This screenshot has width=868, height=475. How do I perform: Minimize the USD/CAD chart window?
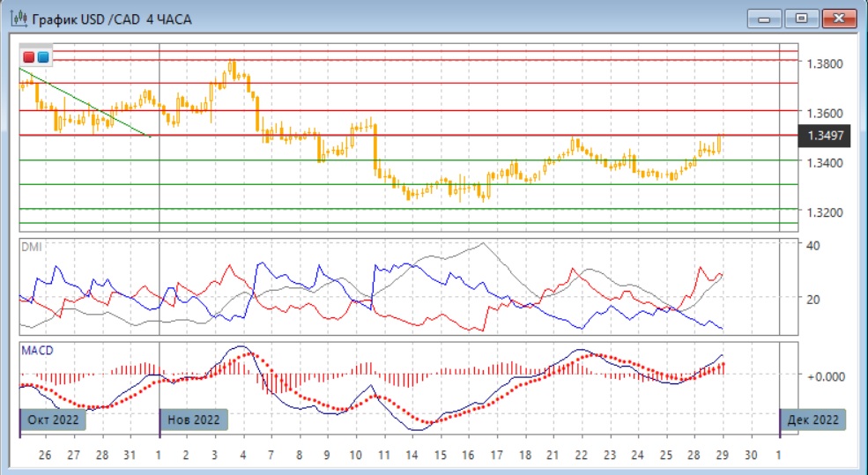(x=764, y=19)
